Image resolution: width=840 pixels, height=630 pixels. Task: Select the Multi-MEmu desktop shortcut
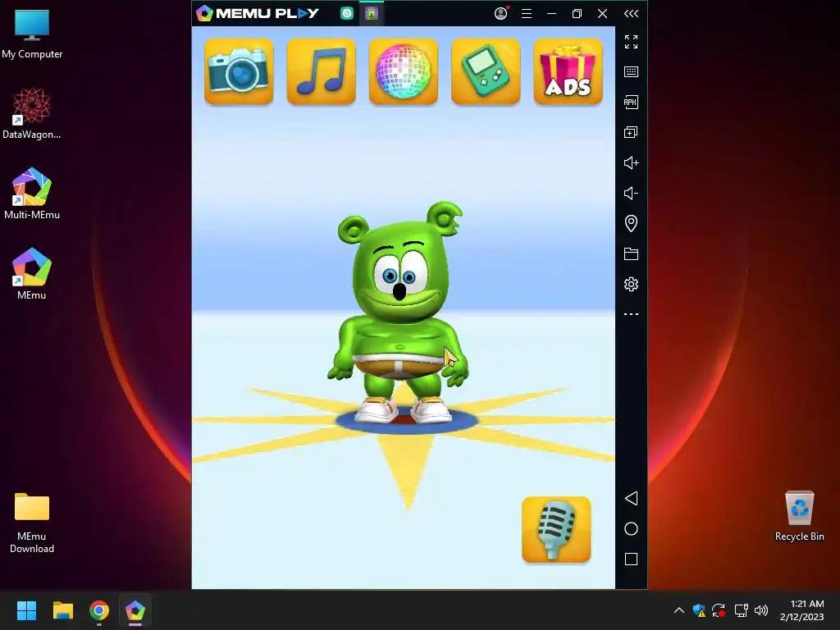click(32, 194)
